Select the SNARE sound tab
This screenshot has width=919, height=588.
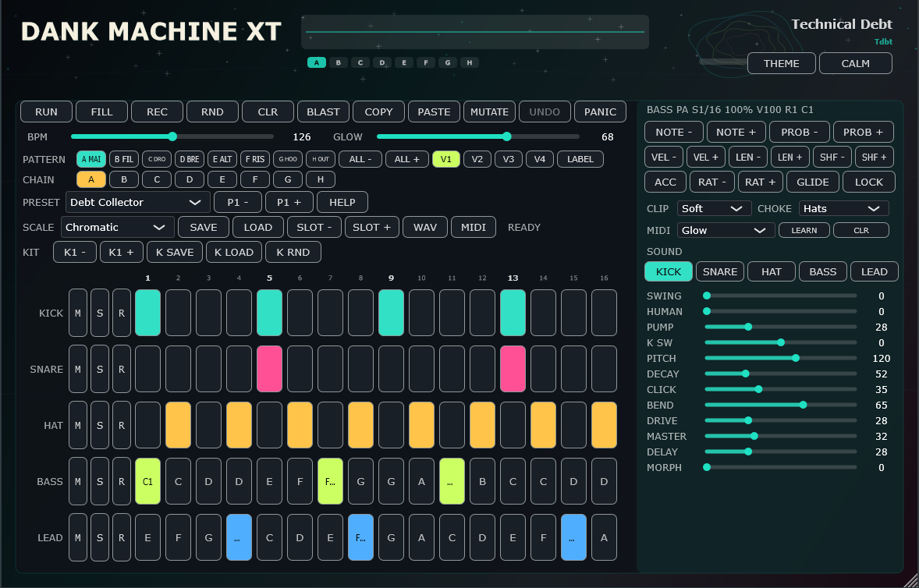click(720, 271)
